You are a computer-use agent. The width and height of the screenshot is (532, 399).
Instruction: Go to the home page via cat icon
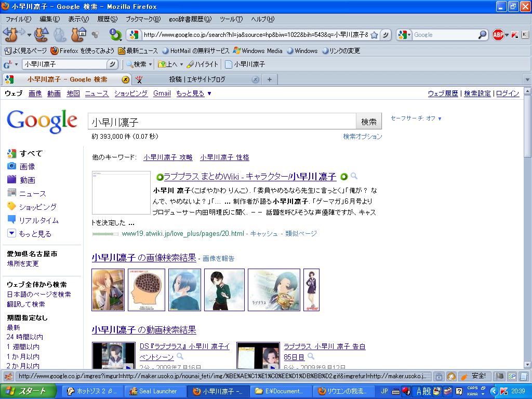pyautogui.click(x=78, y=34)
